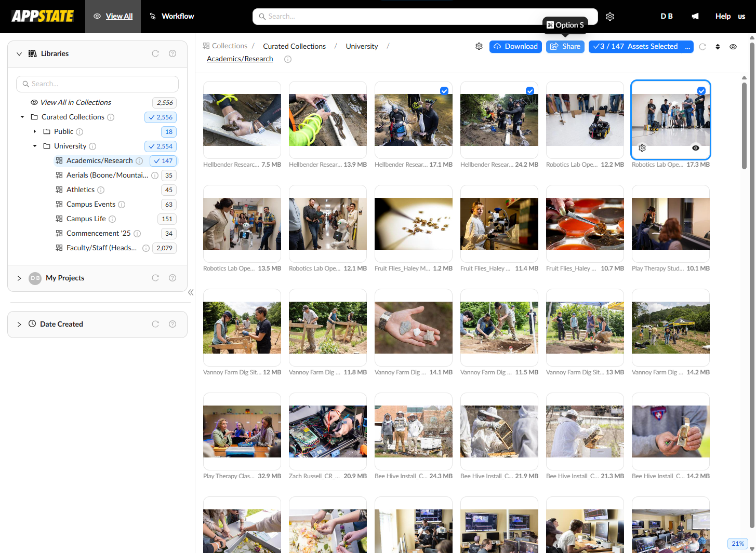Preview the highlighted Robotics Lab asset with its eye icon
The width and height of the screenshot is (756, 553).
pyautogui.click(x=696, y=148)
